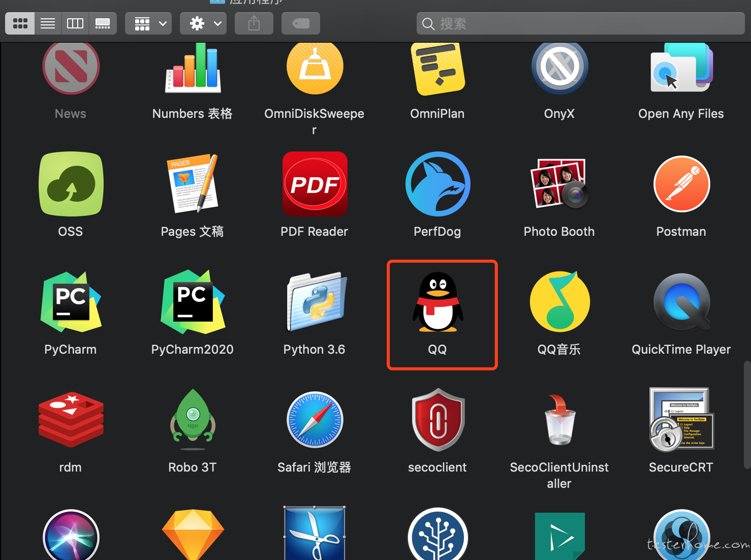Launch the OmniDiskSweeper app icon
The image size is (751, 560).
click(x=315, y=68)
